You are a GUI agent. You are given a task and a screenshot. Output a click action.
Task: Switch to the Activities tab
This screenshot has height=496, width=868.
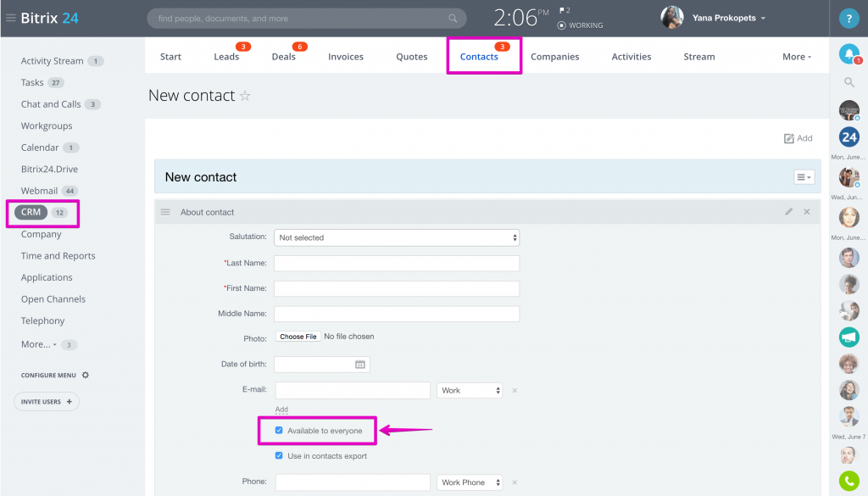tap(631, 57)
